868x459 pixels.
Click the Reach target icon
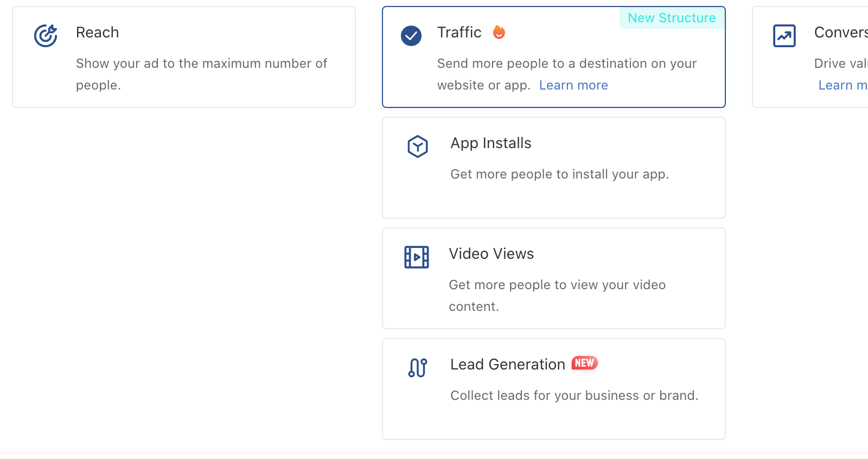[46, 36]
